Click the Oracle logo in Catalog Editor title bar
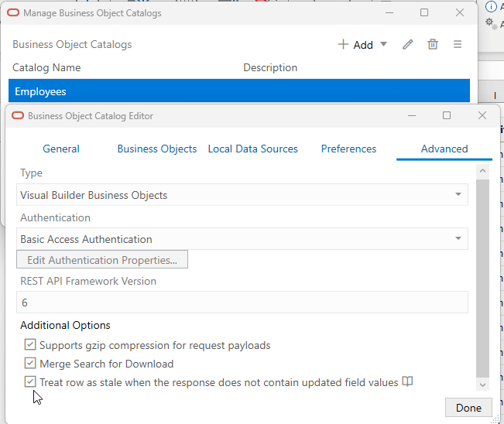504x424 pixels. (x=18, y=115)
